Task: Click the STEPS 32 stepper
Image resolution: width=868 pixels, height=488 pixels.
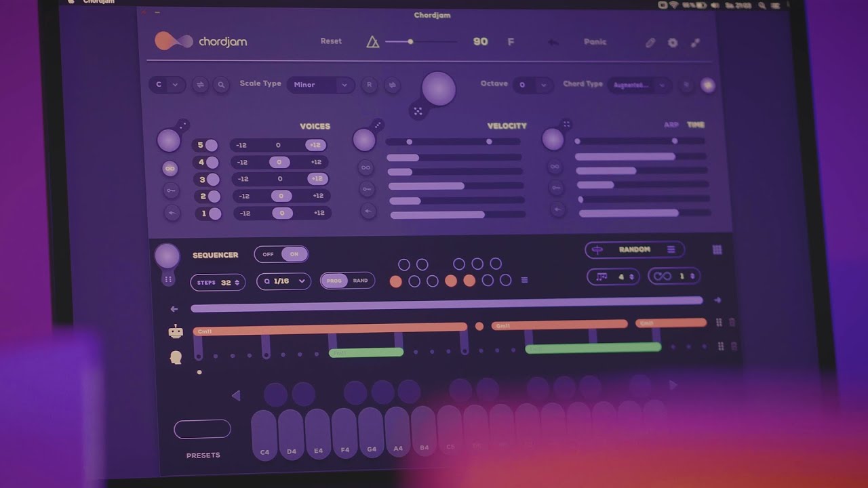Action: 218,283
